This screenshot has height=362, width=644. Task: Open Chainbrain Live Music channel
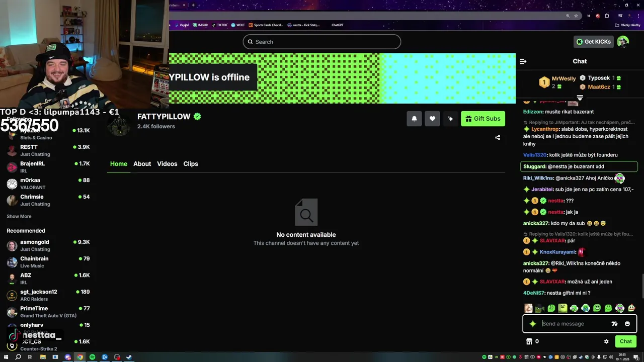point(49,262)
